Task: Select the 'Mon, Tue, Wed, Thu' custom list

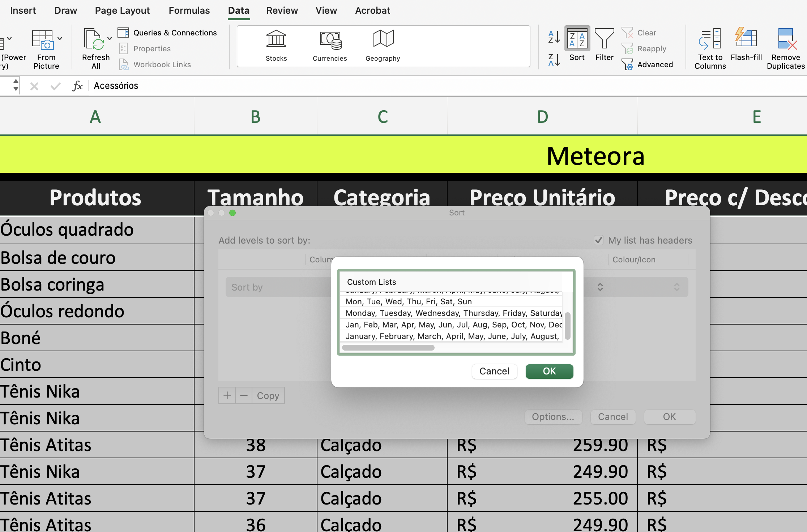Action: [x=451, y=301]
